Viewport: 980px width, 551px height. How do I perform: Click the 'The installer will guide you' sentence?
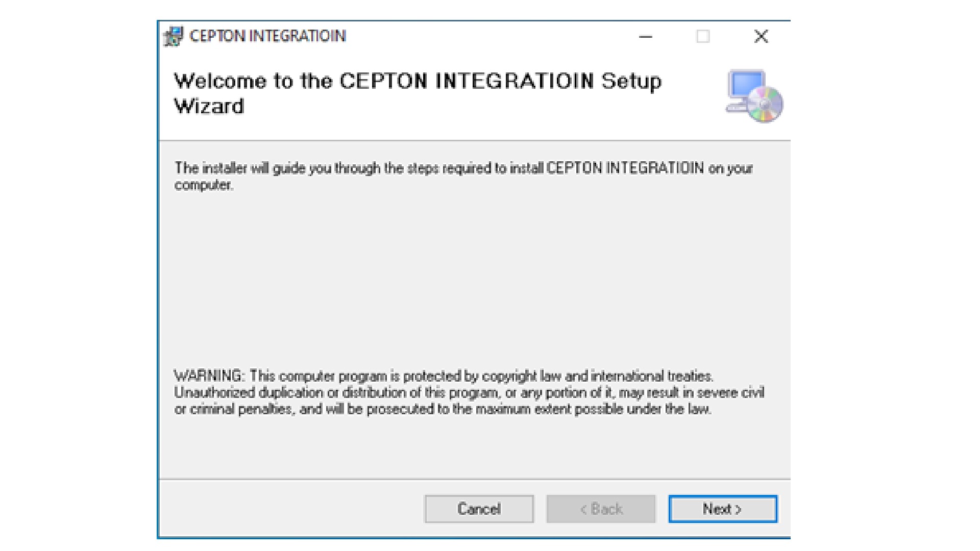coord(463,168)
